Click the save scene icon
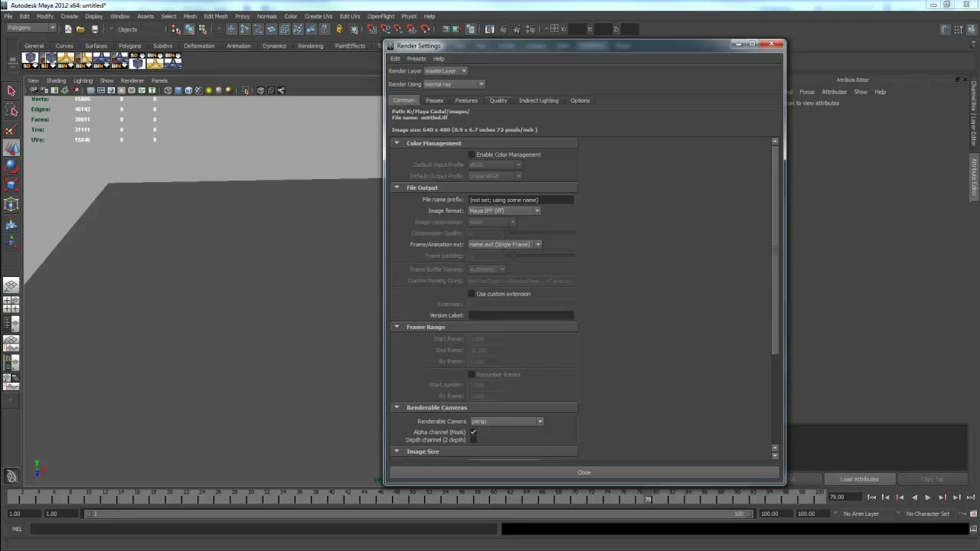Viewport: 980px width, 551px height. click(x=95, y=29)
